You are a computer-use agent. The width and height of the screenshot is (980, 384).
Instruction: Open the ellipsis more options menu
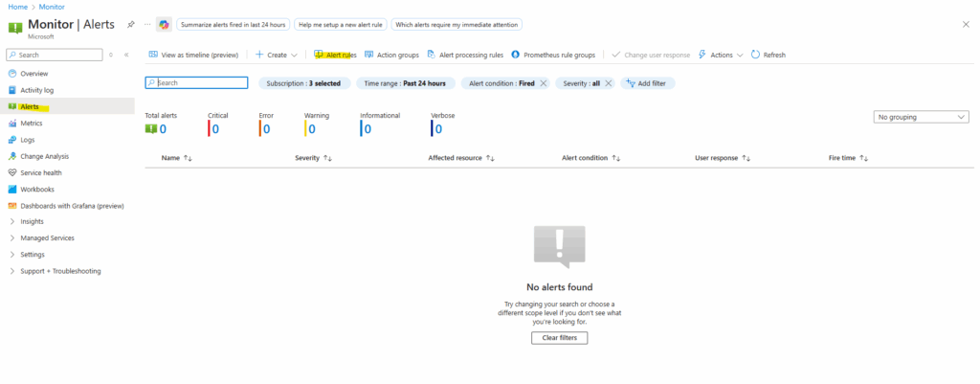tap(147, 24)
